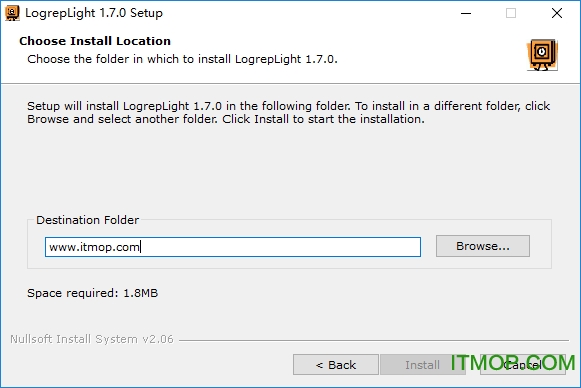Go to previous step with Back
The image size is (581, 388).
coord(336,365)
